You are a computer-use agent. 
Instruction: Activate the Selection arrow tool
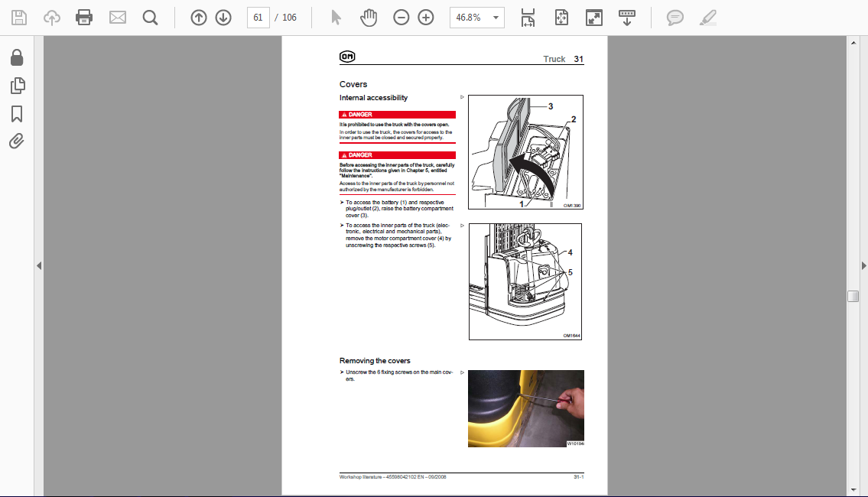coord(336,18)
